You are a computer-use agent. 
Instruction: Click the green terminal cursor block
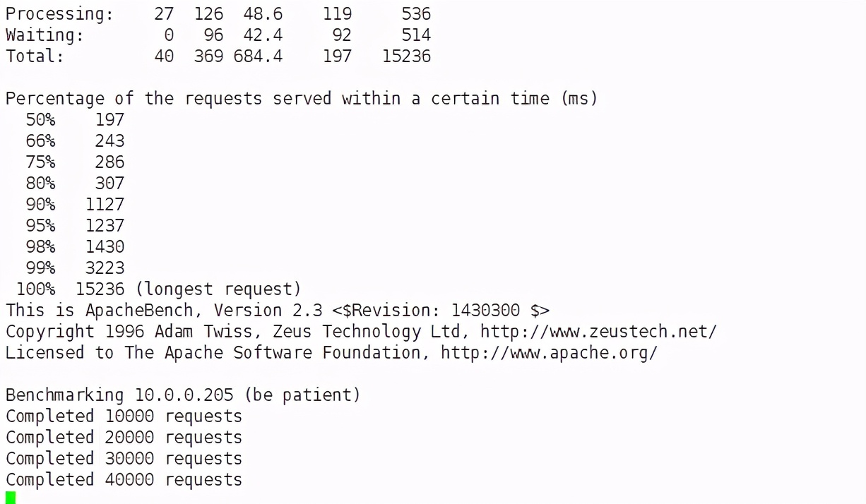(11, 498)
